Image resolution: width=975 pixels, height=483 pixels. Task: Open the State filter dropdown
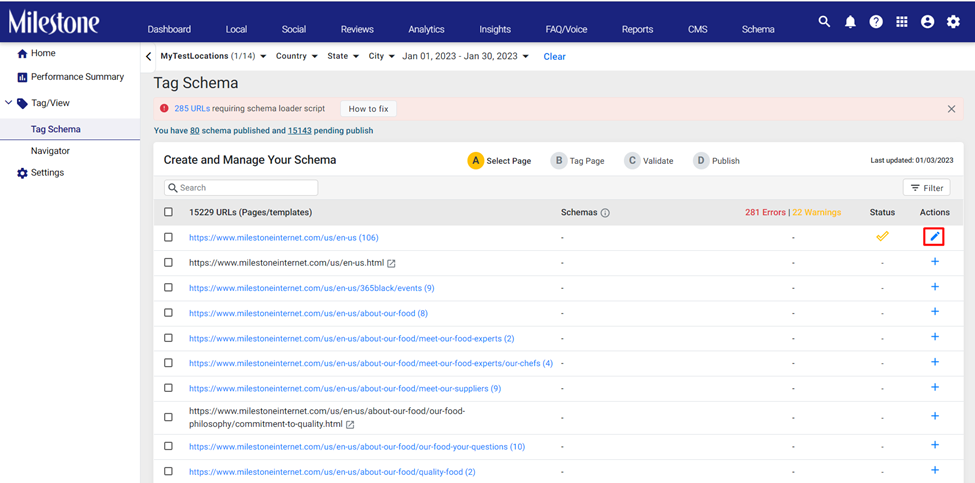tap(343, 56)
